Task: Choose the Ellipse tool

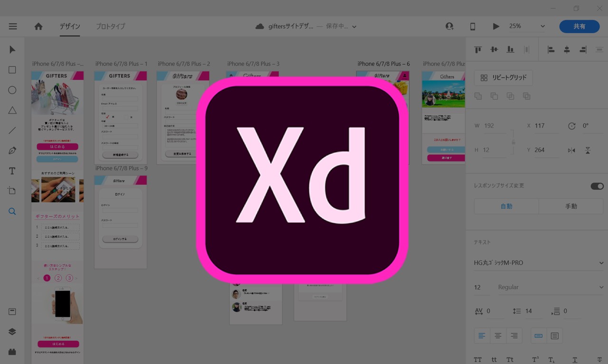Action: pyautogui.click(x=12, y=90)
